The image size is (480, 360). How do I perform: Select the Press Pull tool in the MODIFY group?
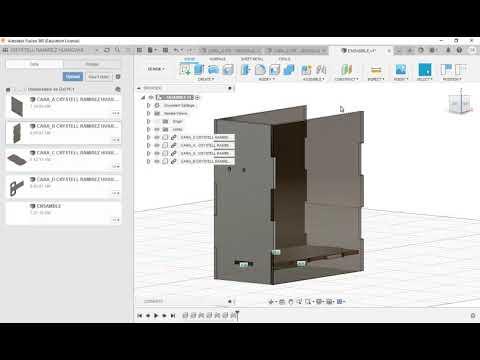click(246, 70)
